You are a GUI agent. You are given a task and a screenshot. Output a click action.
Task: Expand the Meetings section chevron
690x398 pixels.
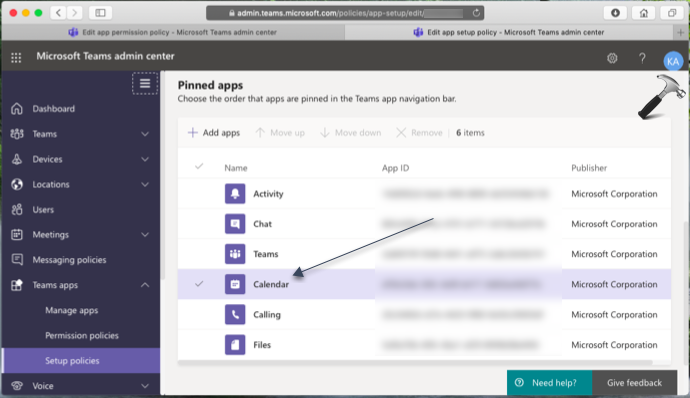145,235
